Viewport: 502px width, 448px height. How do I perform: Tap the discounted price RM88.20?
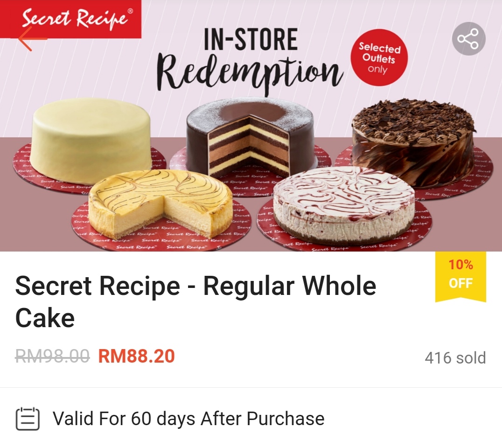(x=136, y=357)
